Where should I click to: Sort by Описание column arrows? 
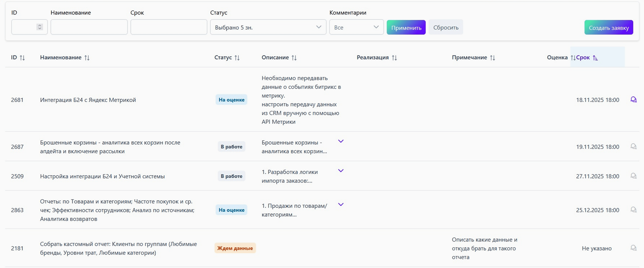coord(294,58)
